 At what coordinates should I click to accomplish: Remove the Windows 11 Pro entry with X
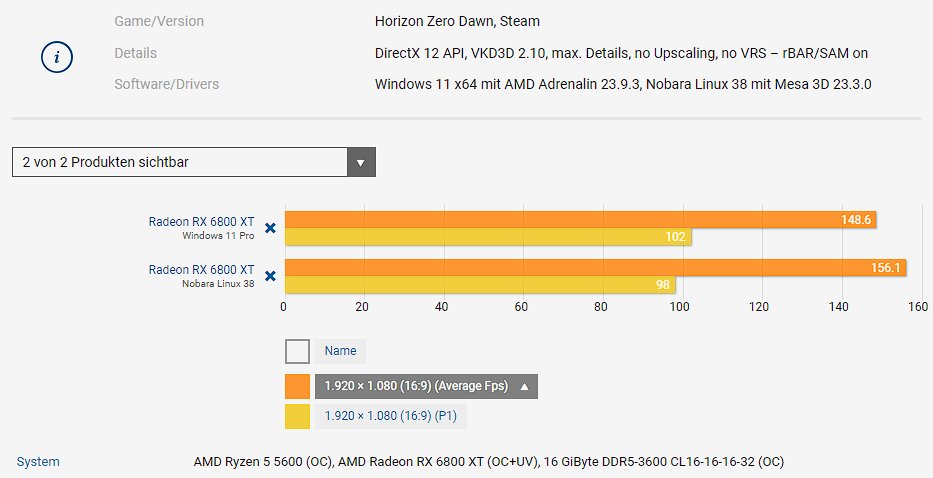pos(269,229)
